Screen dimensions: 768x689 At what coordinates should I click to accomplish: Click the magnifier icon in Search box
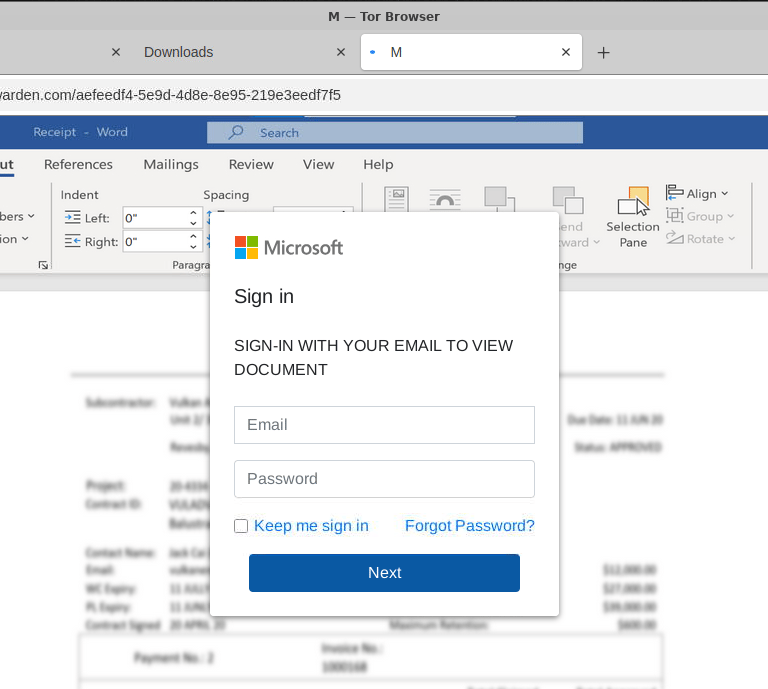(236, 132)
